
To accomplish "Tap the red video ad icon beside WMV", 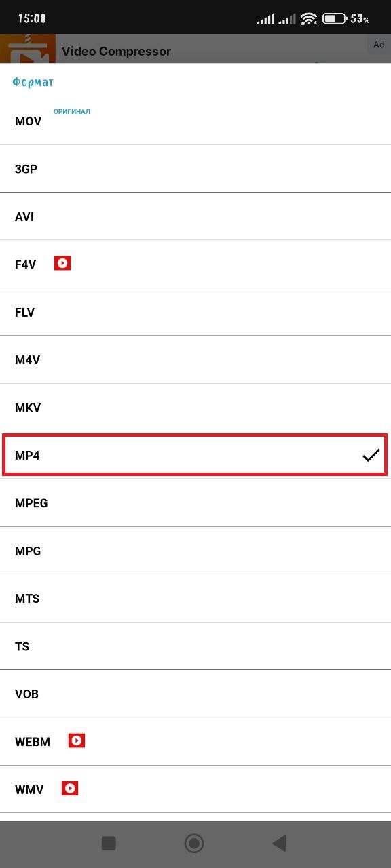I will pos(70,788).
